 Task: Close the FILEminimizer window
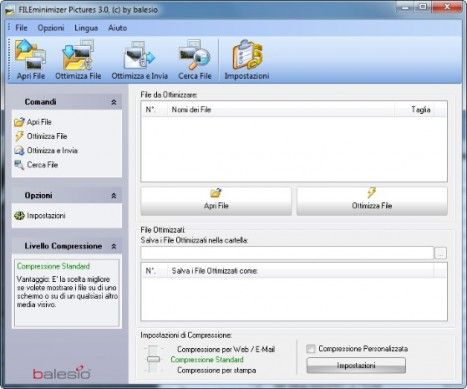coord(447,7)
